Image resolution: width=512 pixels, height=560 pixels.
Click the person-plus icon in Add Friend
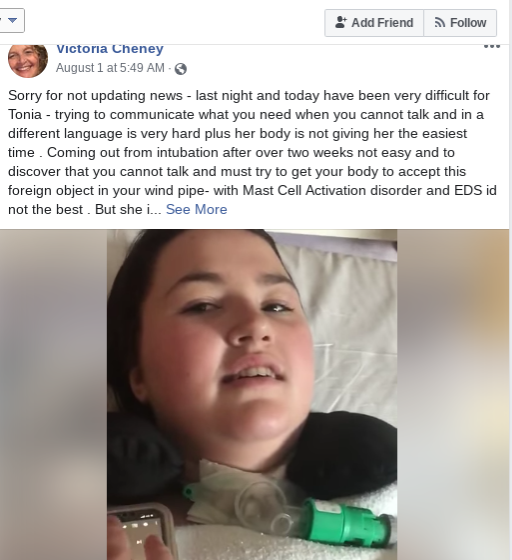tap(341, 22)
